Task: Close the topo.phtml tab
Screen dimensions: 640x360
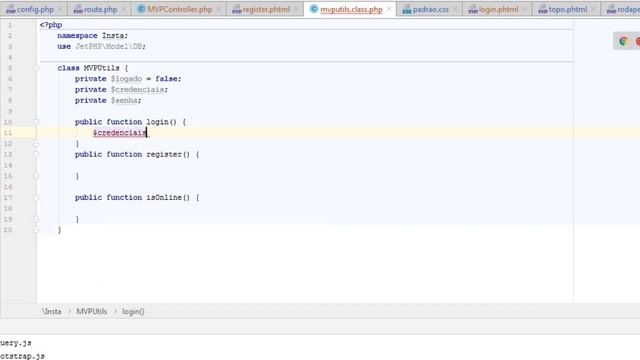Action: coord(593,9)
